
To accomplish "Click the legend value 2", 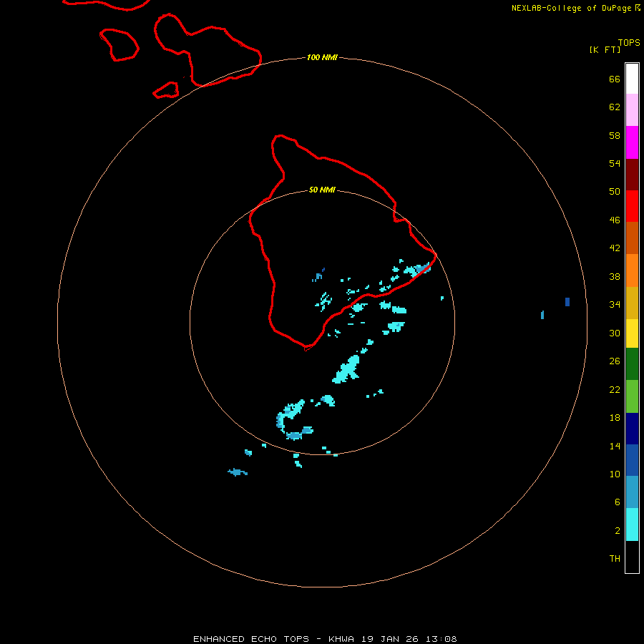I will tap(617, 531).
